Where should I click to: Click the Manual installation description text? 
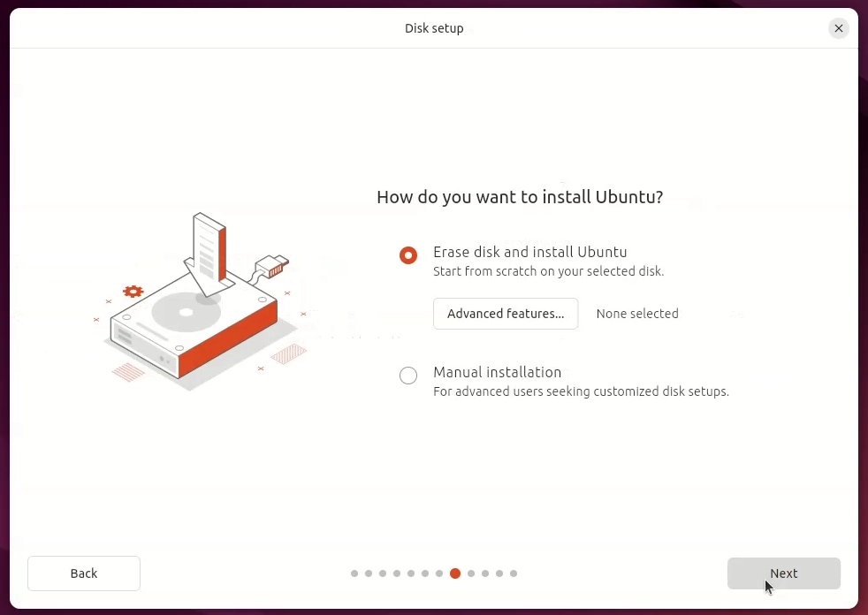coord(581,392)
